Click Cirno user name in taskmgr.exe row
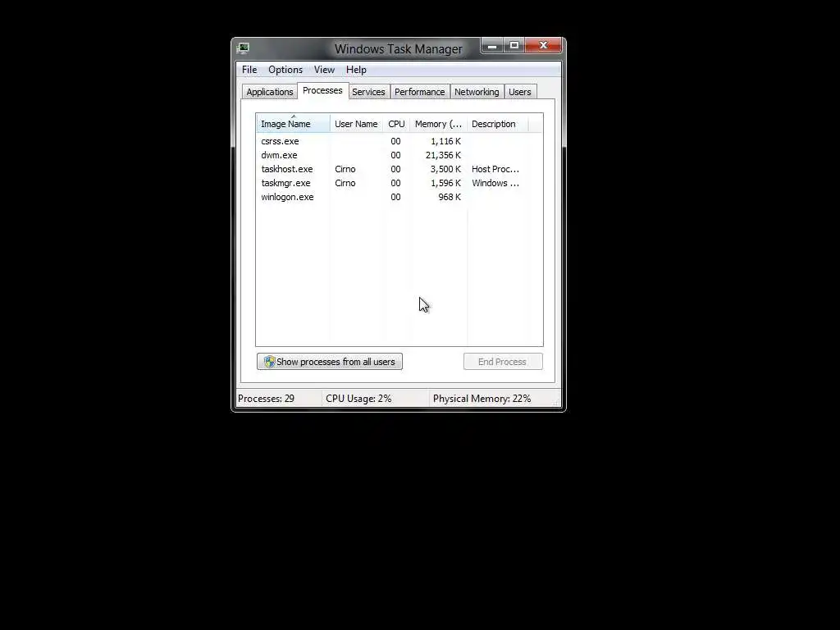The width and height of the screenshot is (840, 630). (x=345, y=183)
